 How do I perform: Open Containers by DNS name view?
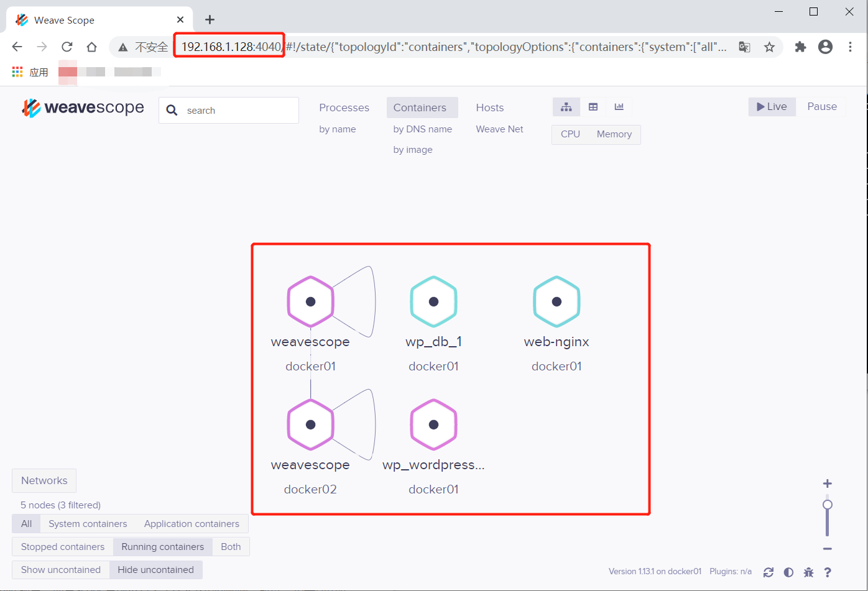(423, 129)
